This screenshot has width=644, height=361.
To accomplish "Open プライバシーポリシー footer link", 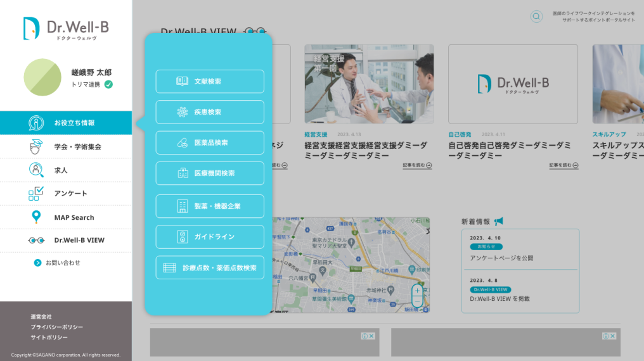I will (x=56, y=327).
